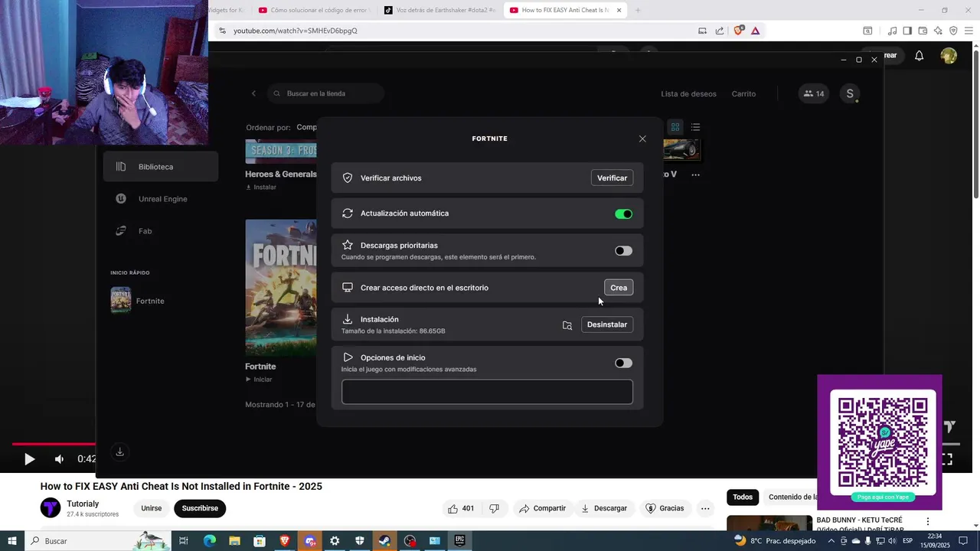Click the Buscar en la tienda field

pyautogui.click(x=326, y=93)
